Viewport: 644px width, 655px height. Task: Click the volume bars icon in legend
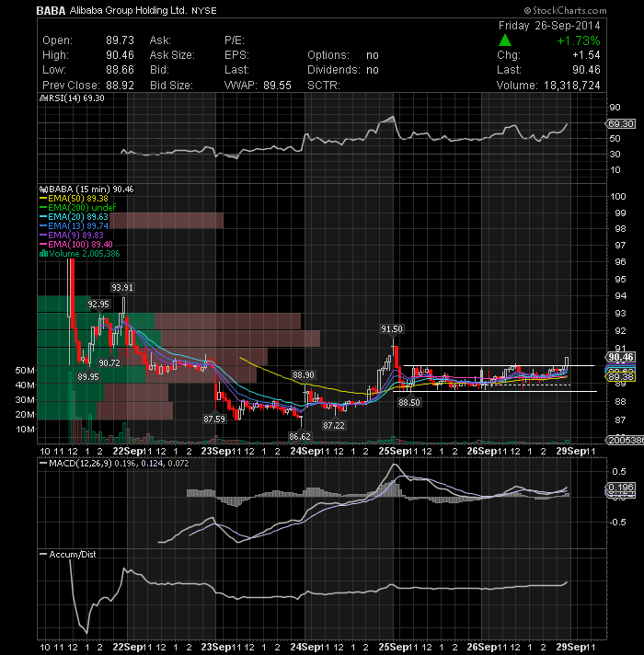tap(43, 253)
